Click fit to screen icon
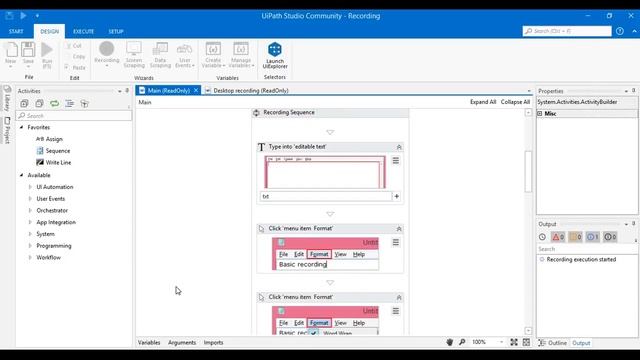The height and width of the screenshot is (360, 640). tap(514, 342)
